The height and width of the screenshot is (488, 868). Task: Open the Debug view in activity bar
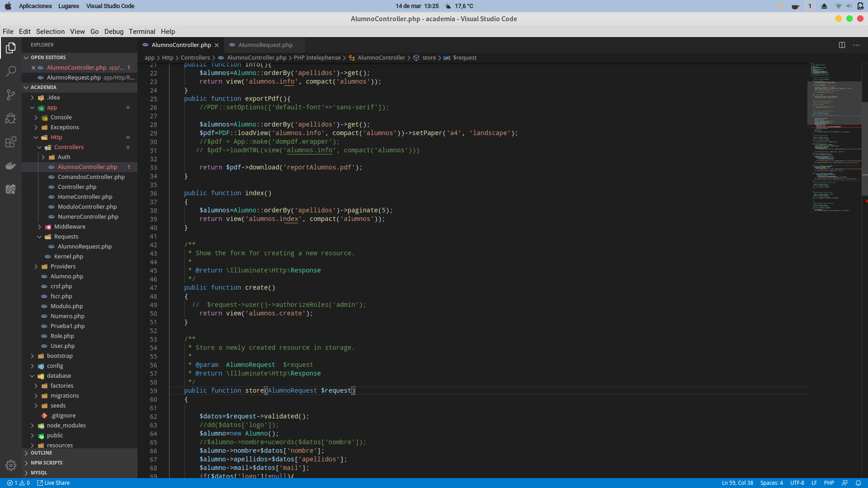click(11, 118)
